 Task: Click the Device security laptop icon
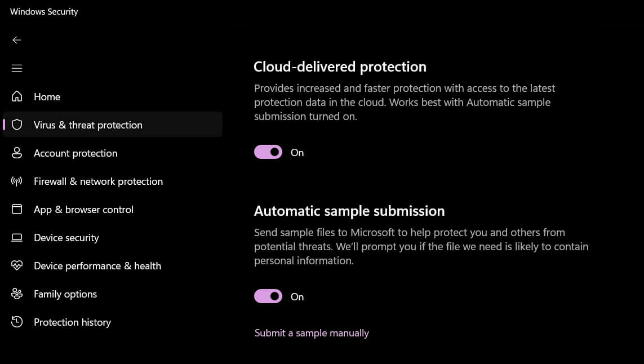17,237
